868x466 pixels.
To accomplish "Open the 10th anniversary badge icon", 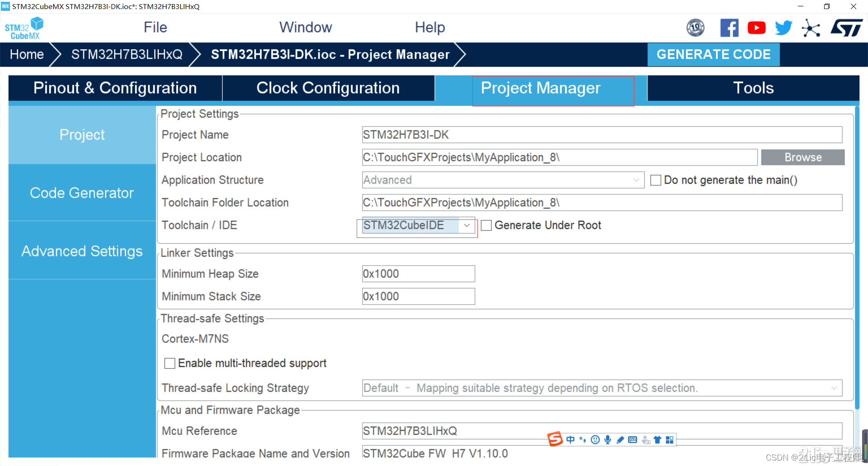I will point(695,28).
